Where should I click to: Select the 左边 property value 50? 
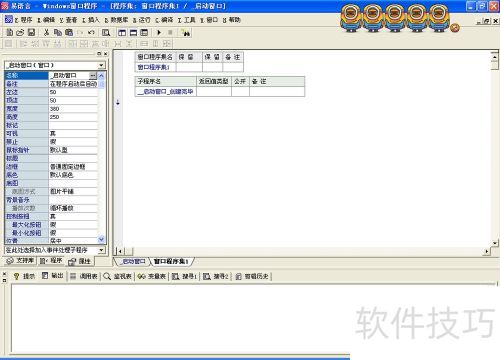[x=73, y=92]
